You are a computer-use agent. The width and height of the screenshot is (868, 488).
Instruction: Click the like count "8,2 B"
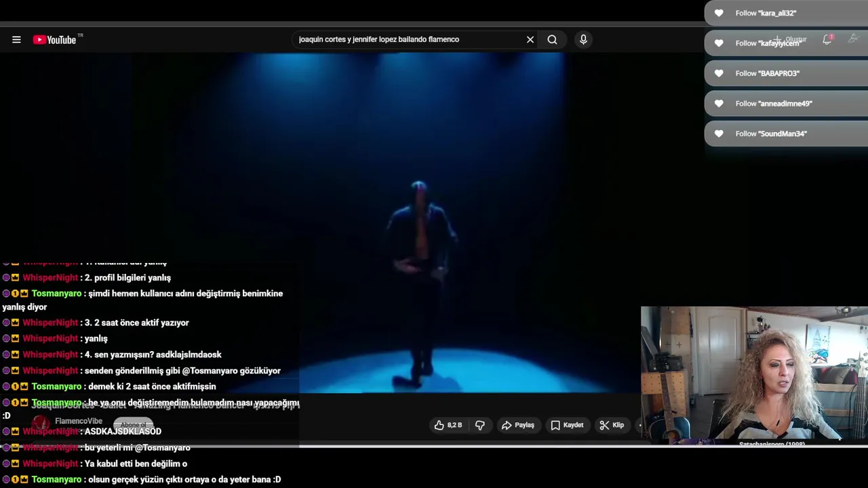tap(454, 425)
